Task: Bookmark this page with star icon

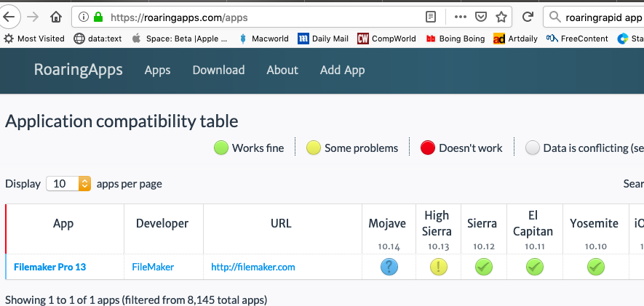Action: click(501, 17)
